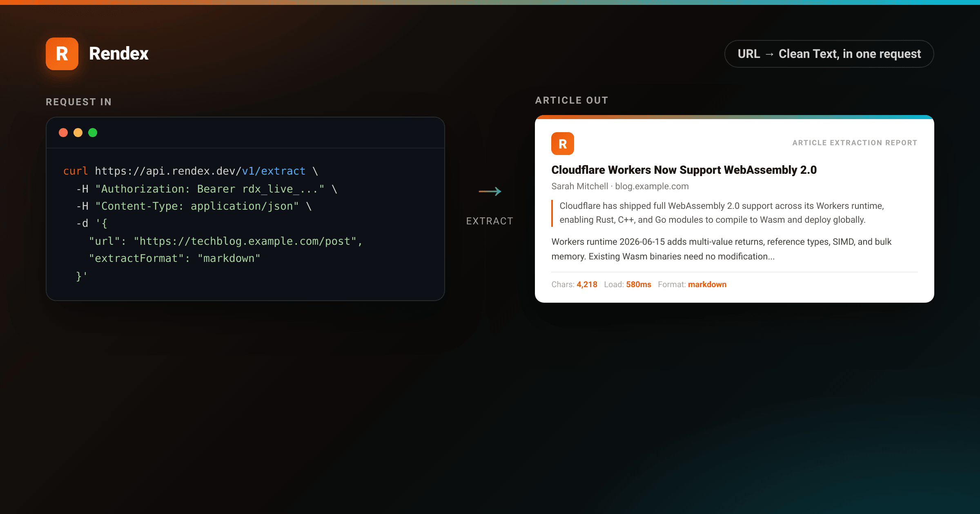Click the Content-Type application/json header line
Viewport: 980px width, 514px height.
194,206
